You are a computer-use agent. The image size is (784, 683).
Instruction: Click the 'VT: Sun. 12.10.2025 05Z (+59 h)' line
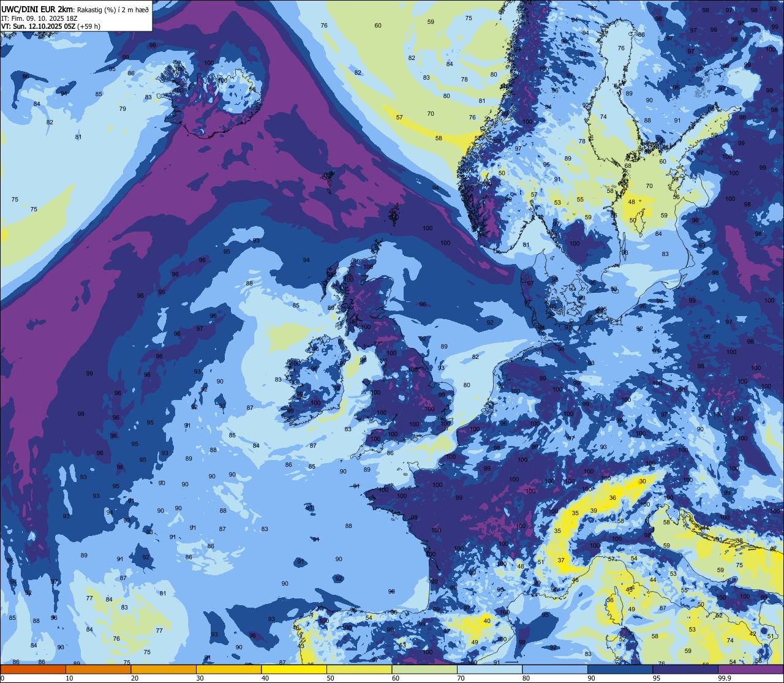pyautogui.click(x=51, y=26)
